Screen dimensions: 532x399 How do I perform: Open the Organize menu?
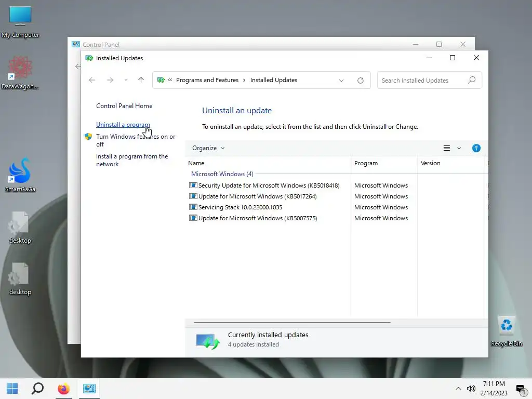(x=208, y=148)
